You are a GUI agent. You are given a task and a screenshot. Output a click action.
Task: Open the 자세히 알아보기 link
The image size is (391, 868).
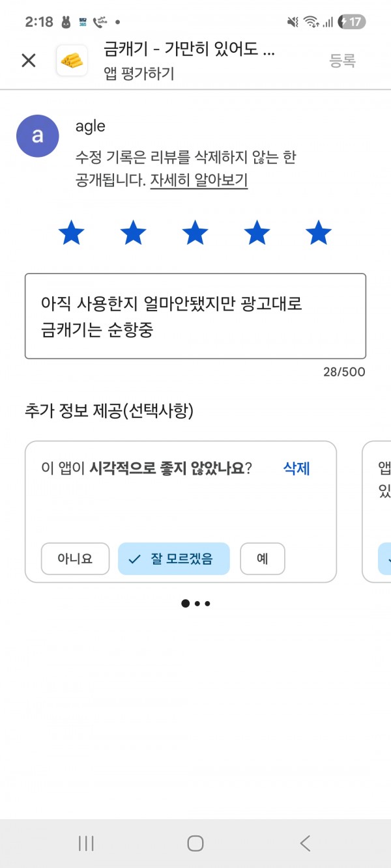[199, 180]
